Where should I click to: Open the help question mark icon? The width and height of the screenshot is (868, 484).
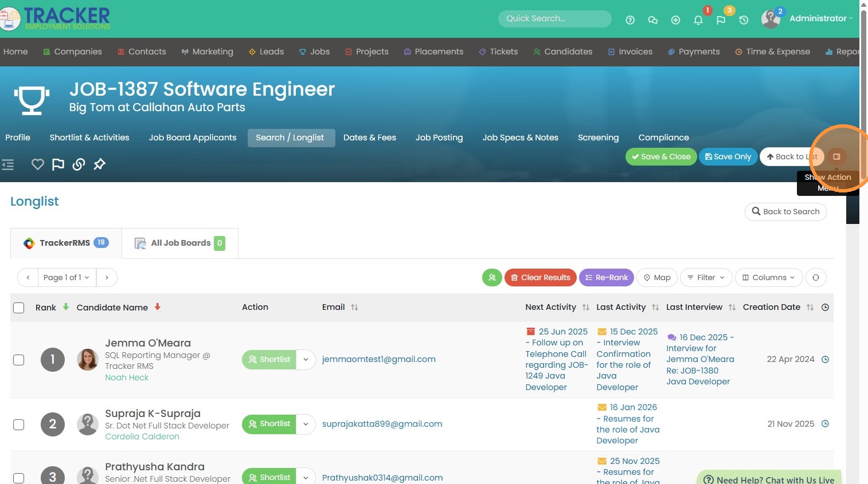[630, 20]
